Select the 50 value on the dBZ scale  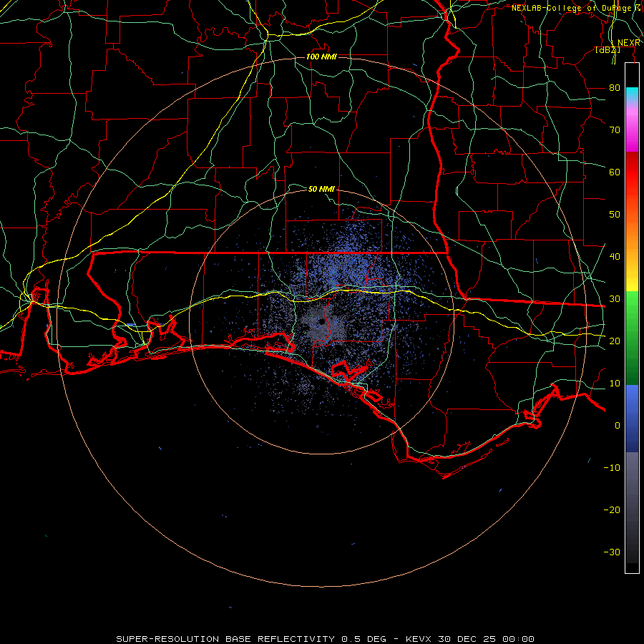[x=615, y=215]
